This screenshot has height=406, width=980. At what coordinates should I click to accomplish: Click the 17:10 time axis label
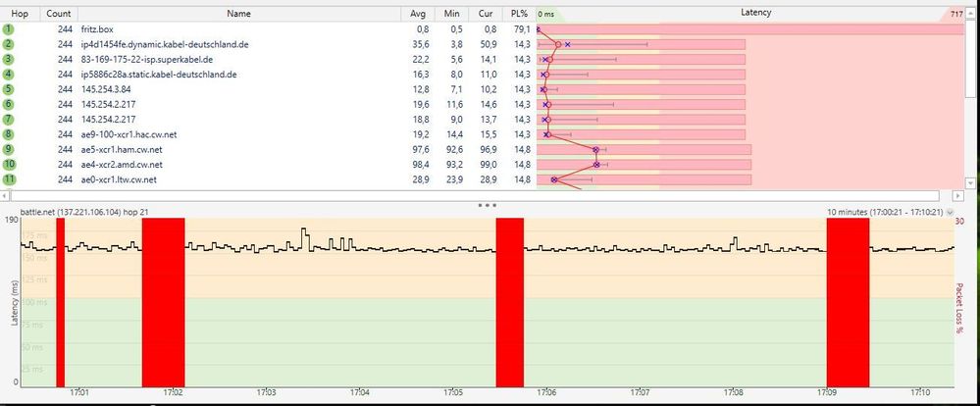click(x=920, y=393)
